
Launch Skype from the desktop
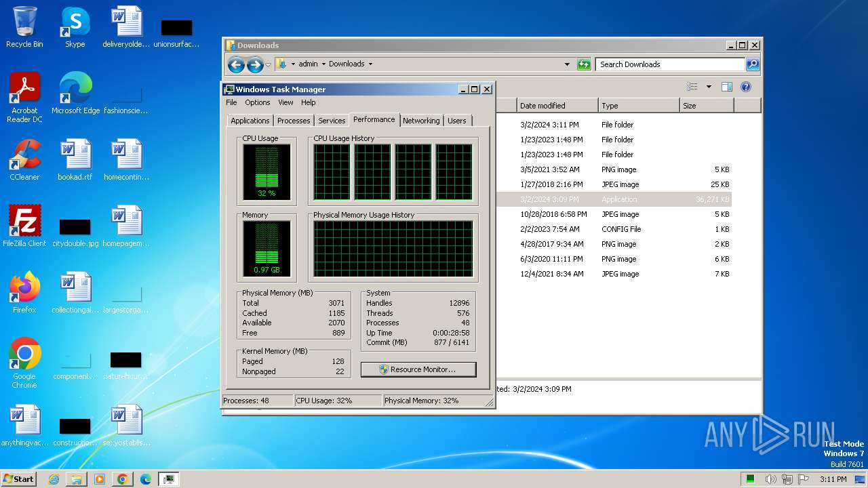(75, 28)
